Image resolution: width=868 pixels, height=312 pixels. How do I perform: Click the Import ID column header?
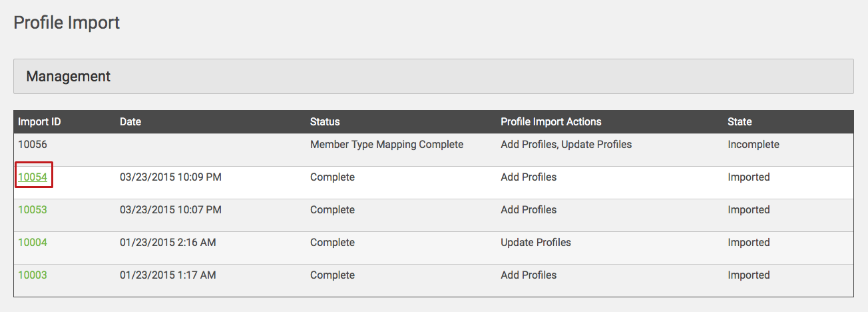(x=39, y=122)
